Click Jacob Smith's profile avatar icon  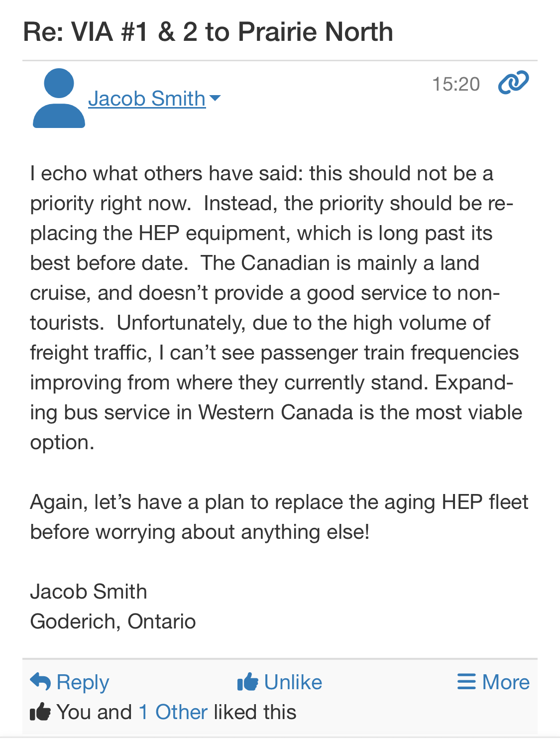click(x=59, y=99)
